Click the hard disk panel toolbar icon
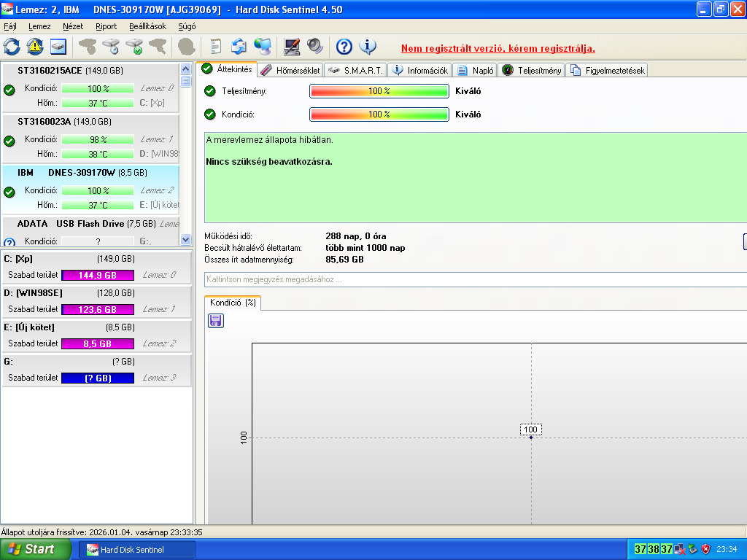 (58, 47)
